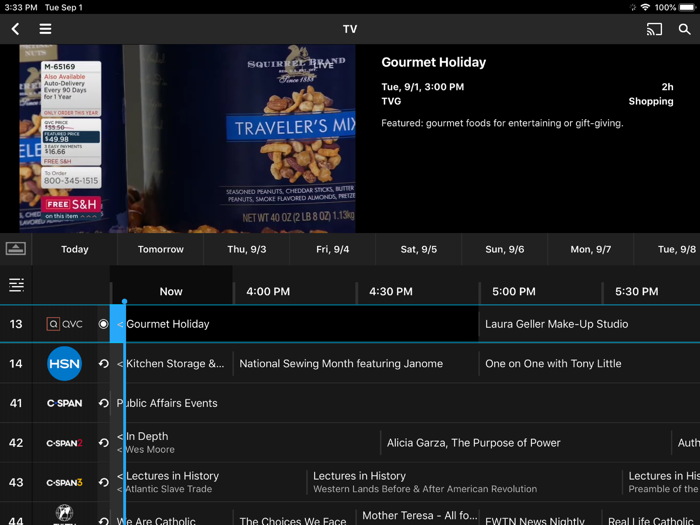700x525 pixels.
Task: Tap the restart icon on C-SPAN3 row
Action: click(104, 483)
